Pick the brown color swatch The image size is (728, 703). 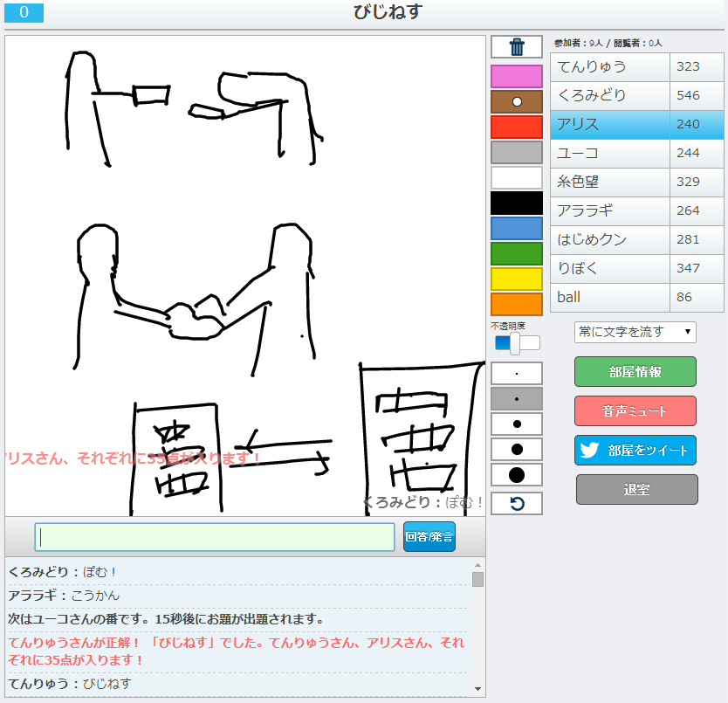[x=517, y=102]
